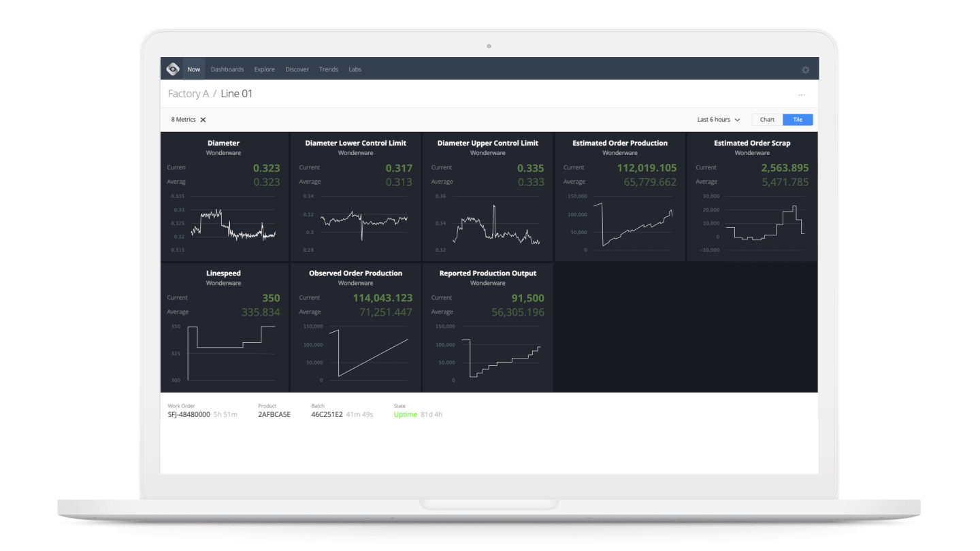Open the Last 6 hours time range dropdown
This screenshot has width=980, height=551.
(718, 119)
